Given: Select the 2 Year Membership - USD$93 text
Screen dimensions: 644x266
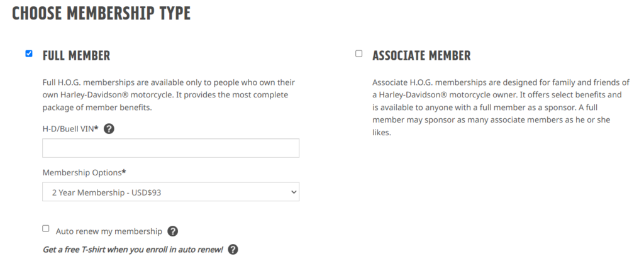Looking at the screenshot, I should tap(106, 192).
